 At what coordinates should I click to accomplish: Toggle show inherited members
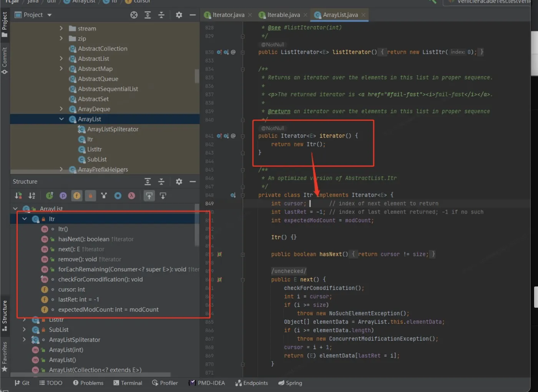pyautogui.click(x=50, y=196)
